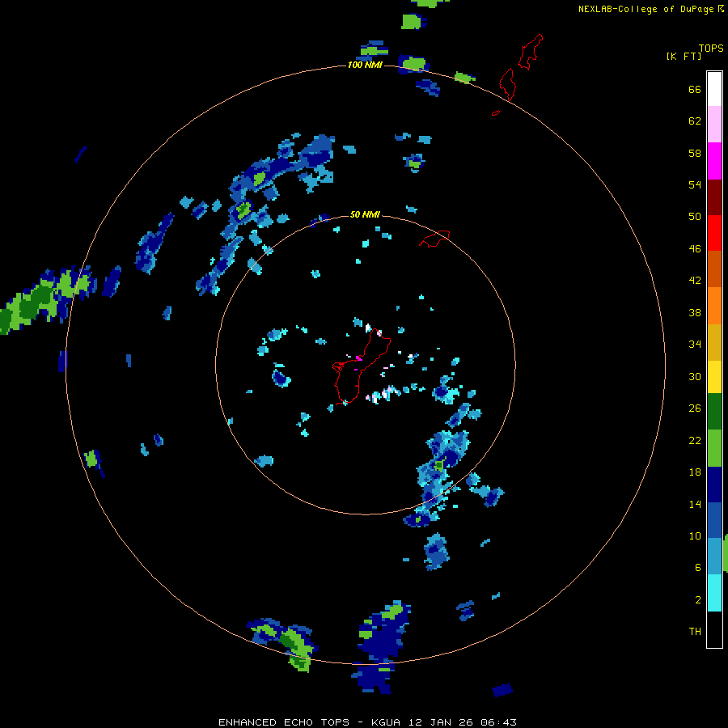
Task: Click the northernmost red island outline
Action: pyautogui.click(x=530, y=52)
